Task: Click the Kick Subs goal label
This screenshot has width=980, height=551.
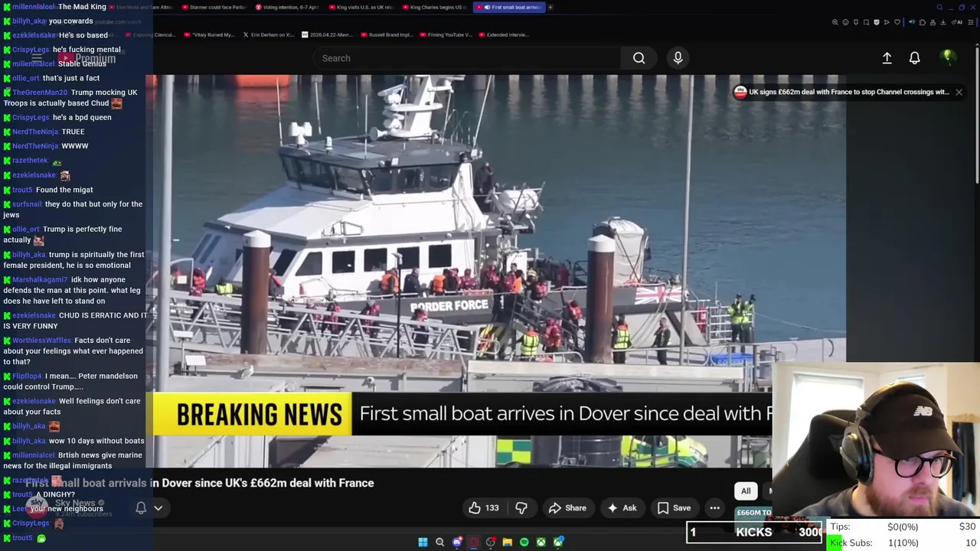Action: click(x=851, y=543)
